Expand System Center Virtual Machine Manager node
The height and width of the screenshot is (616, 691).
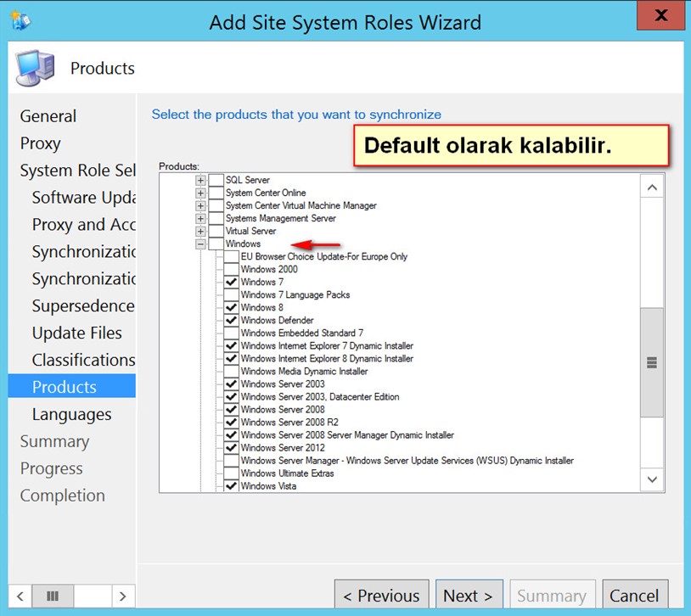[200, 206]
